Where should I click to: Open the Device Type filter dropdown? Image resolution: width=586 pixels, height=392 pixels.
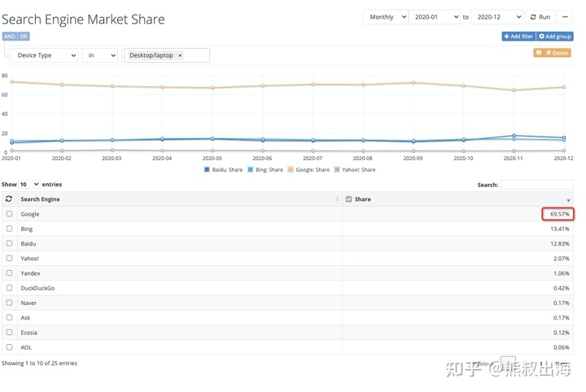coord(44,55)
